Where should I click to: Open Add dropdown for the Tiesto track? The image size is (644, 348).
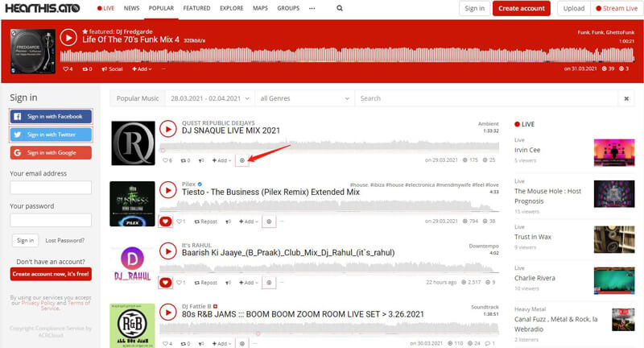point(249,222)
